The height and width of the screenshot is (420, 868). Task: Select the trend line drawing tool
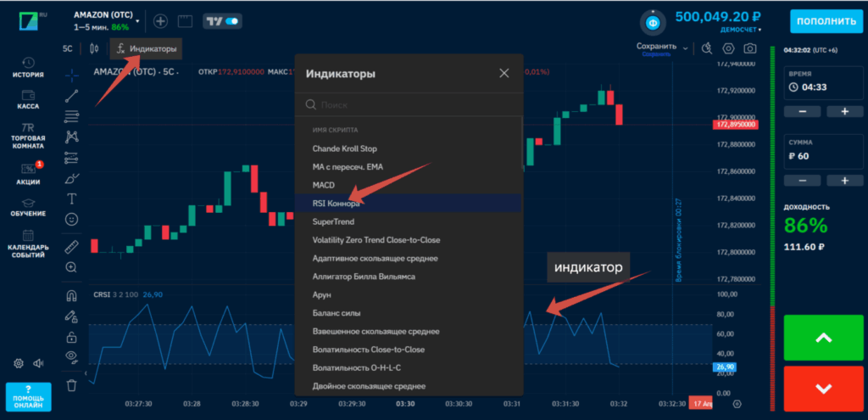(x=72, y=94)
